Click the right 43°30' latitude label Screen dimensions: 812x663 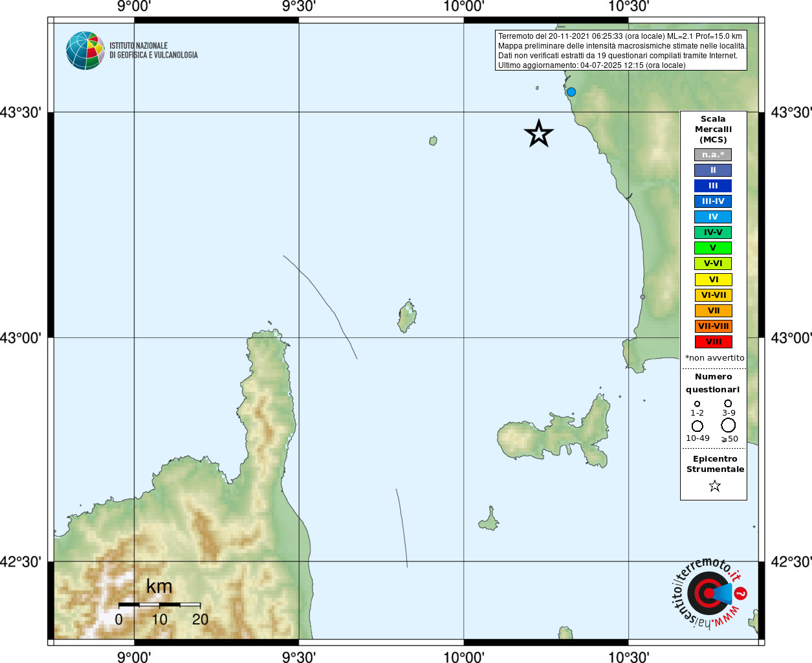click(x=791, y=113)
